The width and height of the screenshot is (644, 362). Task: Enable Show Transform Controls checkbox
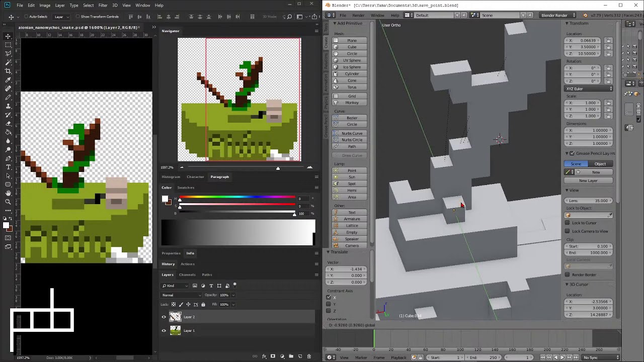[78, 17]
